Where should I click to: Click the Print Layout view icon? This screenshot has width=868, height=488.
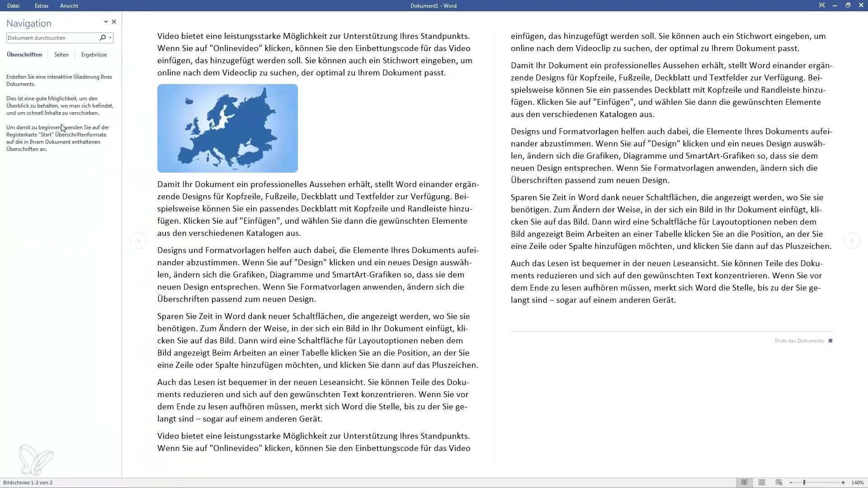click(x=761, y=482)
